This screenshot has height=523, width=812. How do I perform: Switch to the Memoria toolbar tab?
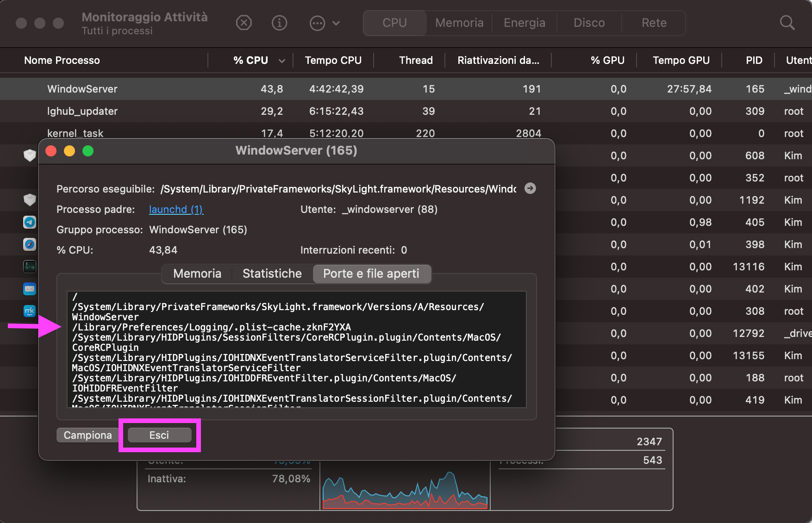[459, 23]
